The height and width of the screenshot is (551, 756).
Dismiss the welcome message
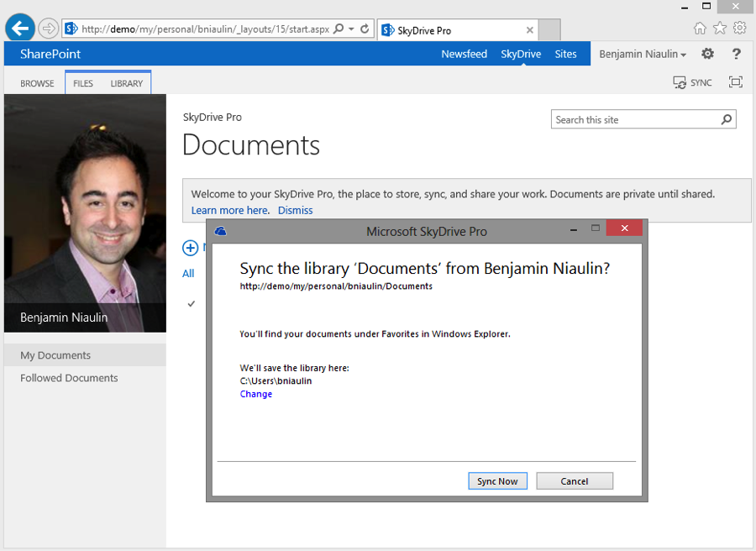tap(295, 210)
